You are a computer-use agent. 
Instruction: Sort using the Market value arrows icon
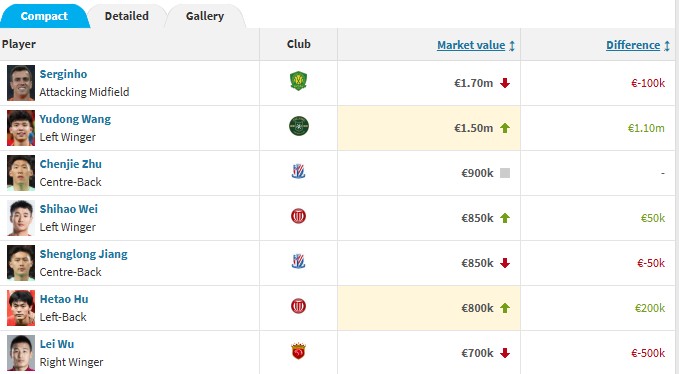512,45
